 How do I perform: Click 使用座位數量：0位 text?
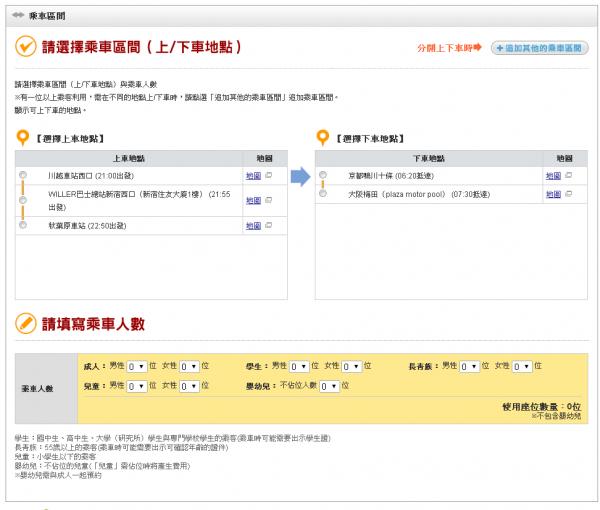point(542,406)
